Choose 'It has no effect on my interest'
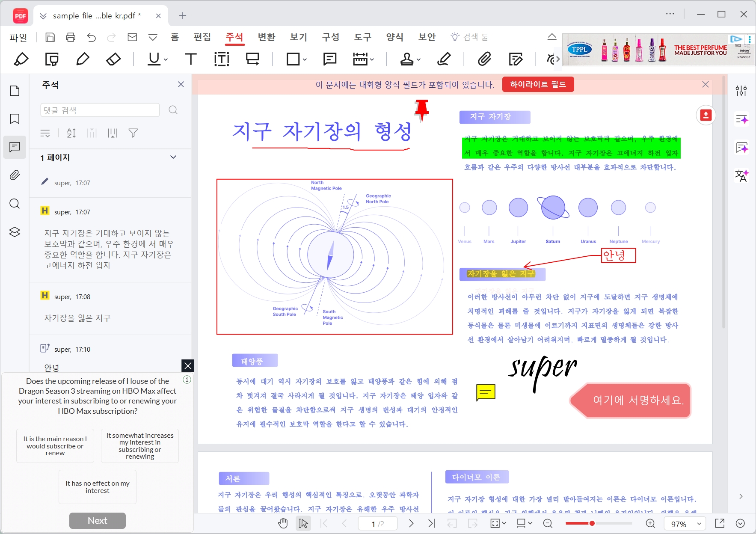 [98, 487]
